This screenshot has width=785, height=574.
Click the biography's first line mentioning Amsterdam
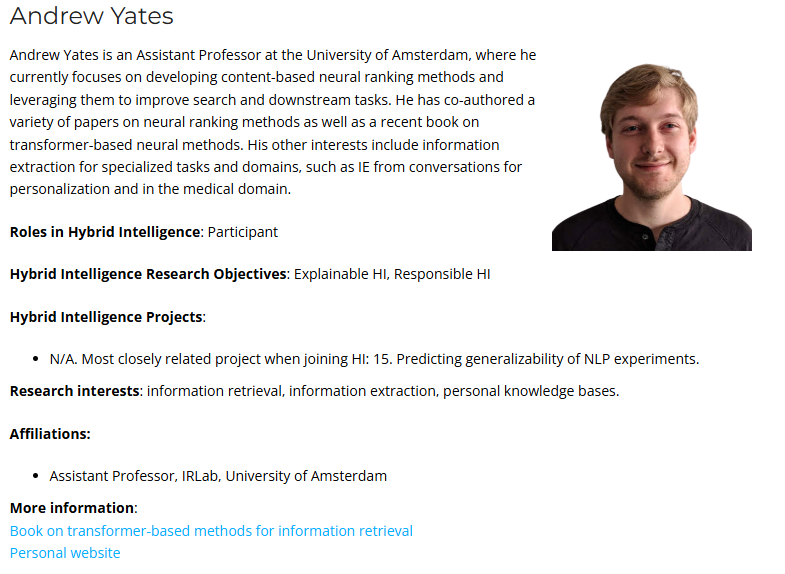pyautogui.click(x=273, y=55)
